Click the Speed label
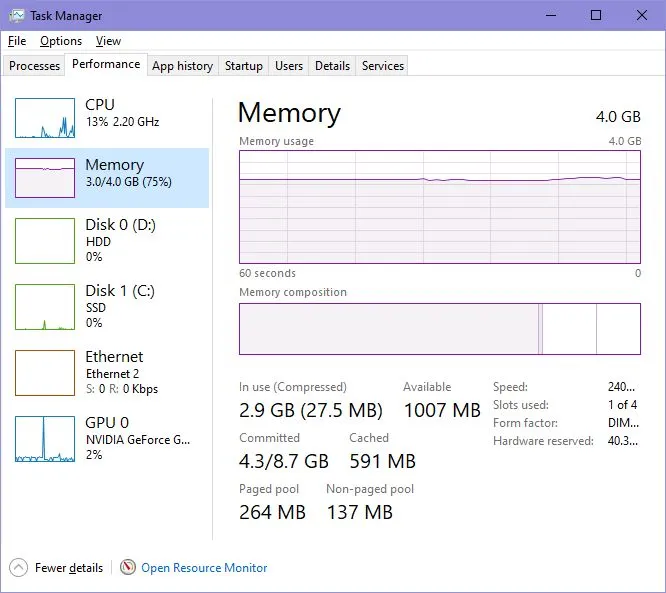666x593 pixels. (511, 387)
